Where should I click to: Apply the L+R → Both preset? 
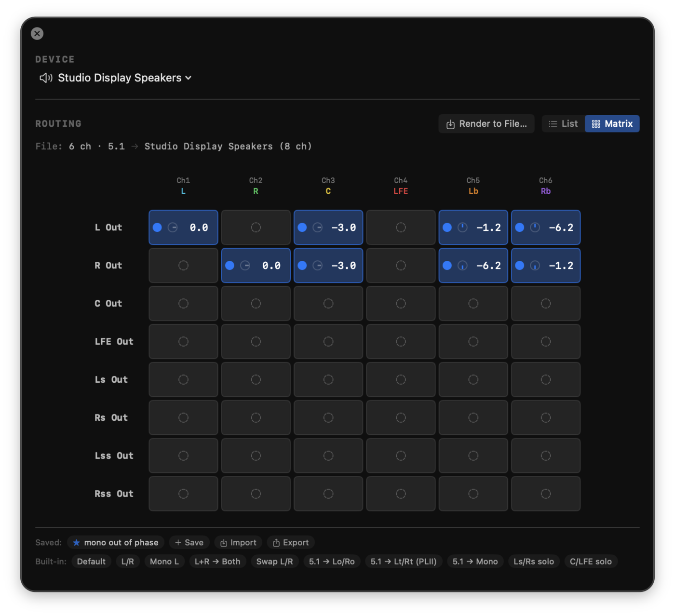[x=217, y=562]
